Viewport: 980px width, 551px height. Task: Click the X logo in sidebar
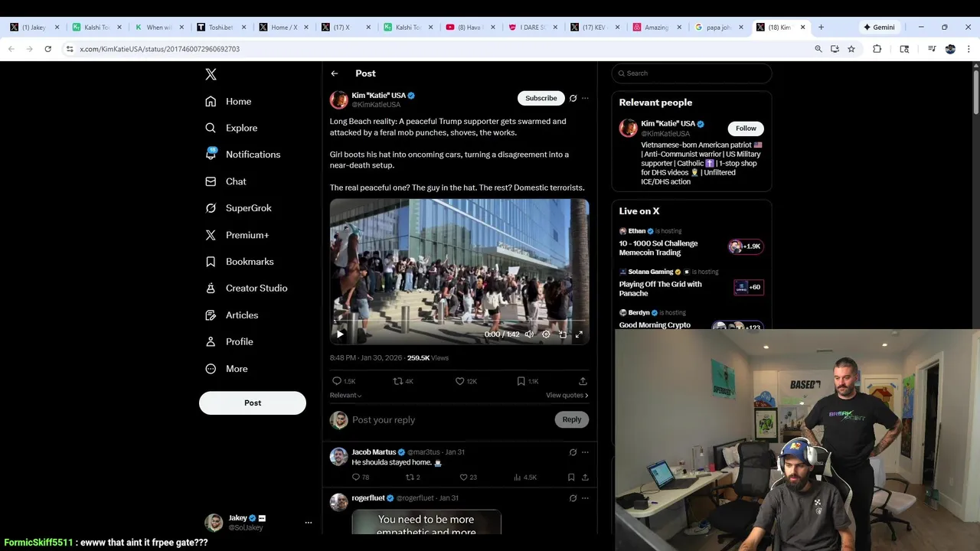pyautogui.click(x=211, y=74)
